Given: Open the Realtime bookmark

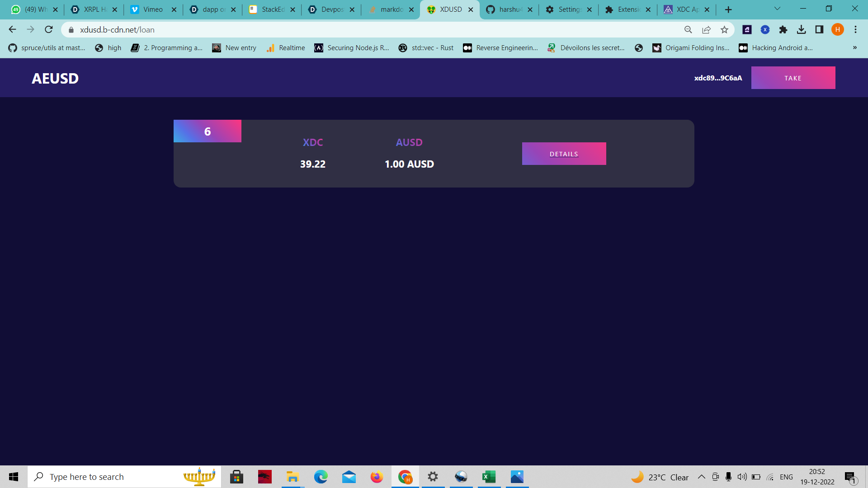Looking at the screenshot, I should tap(286, 48).
